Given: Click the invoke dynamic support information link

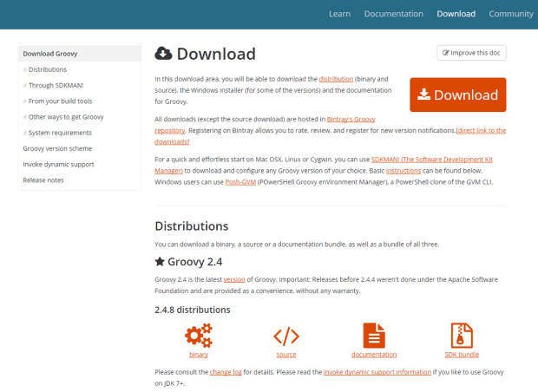Looking at the screenshot, I should (x=377, y=372).
